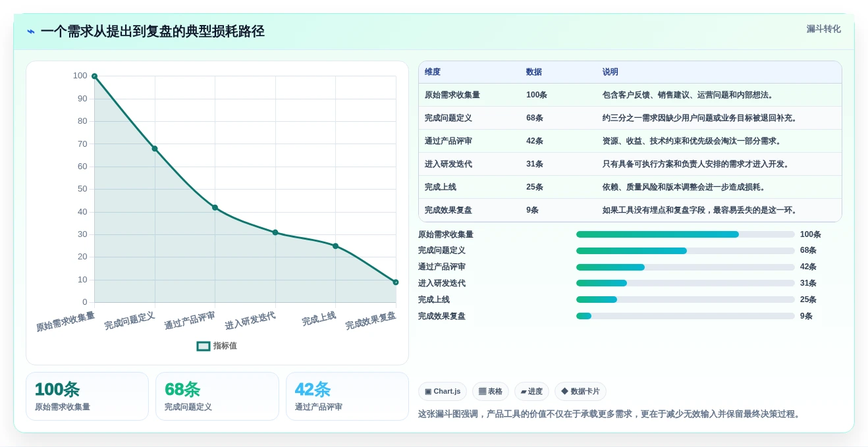Click the 进入研发迭代 progress bar
The image size is (868, 447).
click(686, 283)
